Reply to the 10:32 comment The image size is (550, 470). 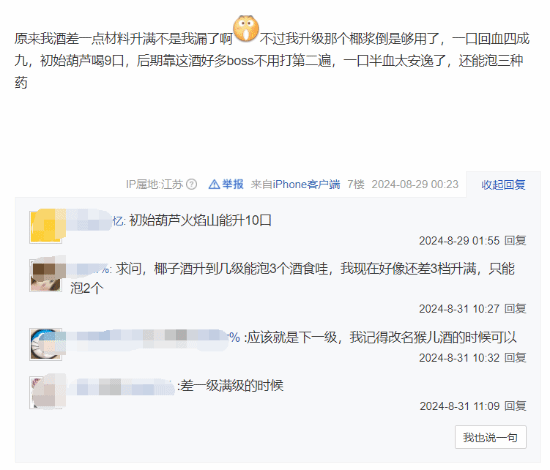(515, 358)
